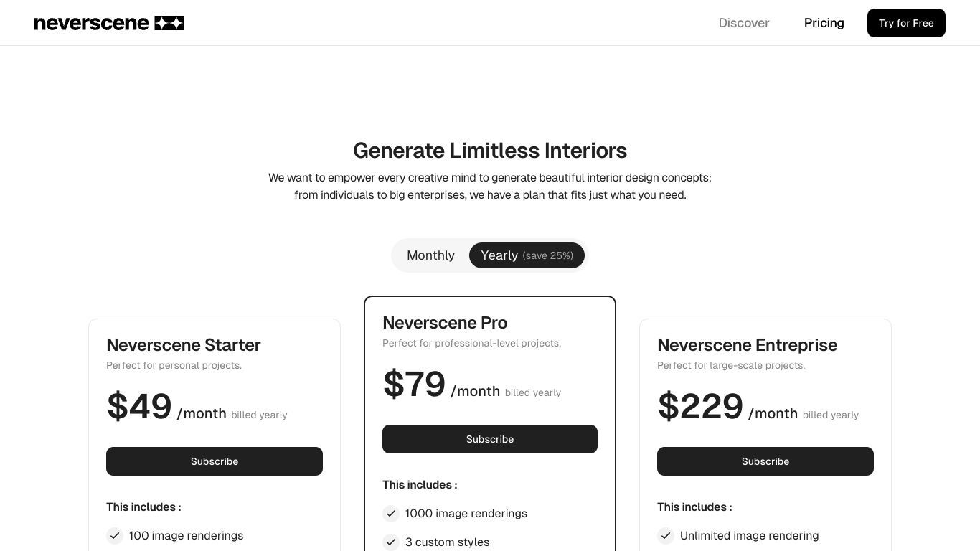Click the save 25% label
980x551 pixels.
click(548, 256)
